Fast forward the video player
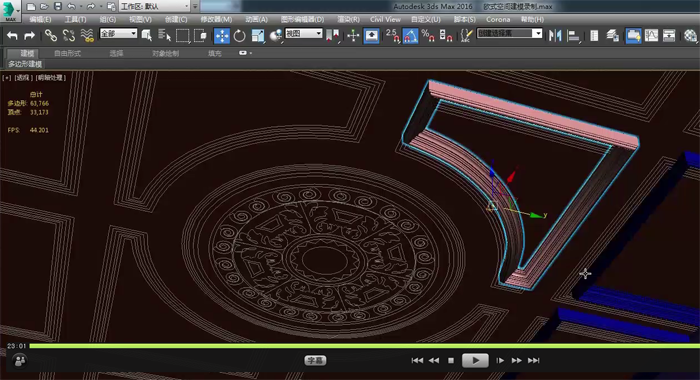This screenshot has width=700, height=380. pyautogui.click(x=517, y=360)
